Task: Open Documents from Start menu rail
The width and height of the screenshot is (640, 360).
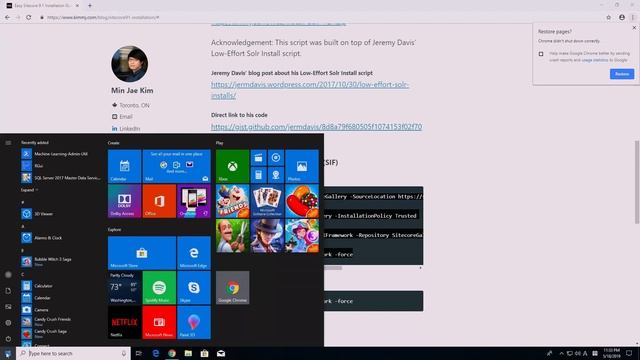Action: coord(8,291)
